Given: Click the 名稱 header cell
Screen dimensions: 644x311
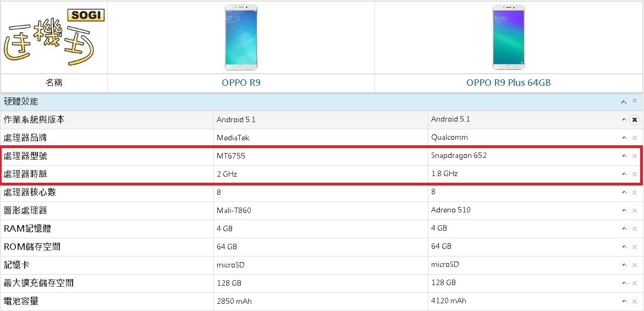Looking at the screenshot, I should click(x=54, y=83).
